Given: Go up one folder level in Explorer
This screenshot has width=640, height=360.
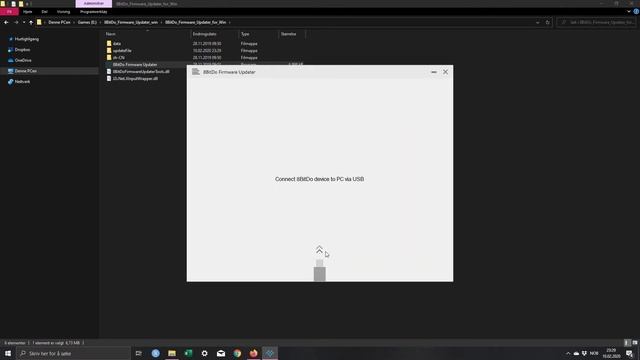Looking at the screenshot, I should pos(31,22).
